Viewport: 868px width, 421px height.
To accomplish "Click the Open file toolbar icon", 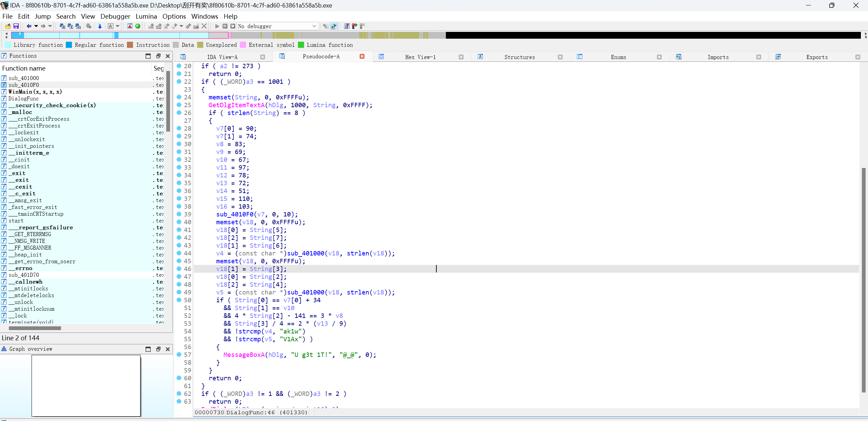I will coord(8,26).
